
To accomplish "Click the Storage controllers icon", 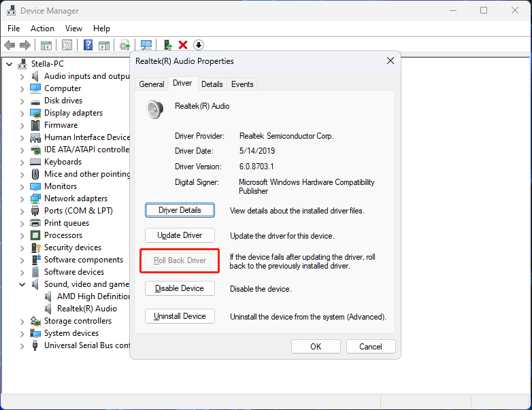I will (x=35, y=321).
